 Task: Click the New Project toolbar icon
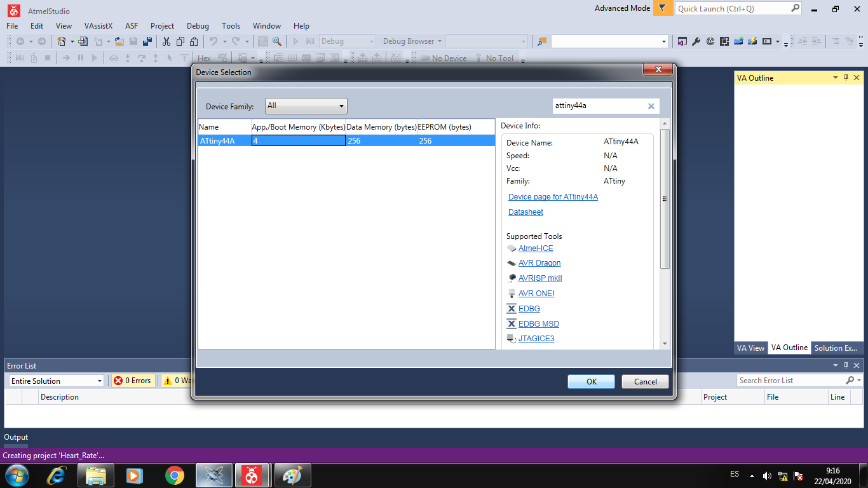click(x=62, y=41)
